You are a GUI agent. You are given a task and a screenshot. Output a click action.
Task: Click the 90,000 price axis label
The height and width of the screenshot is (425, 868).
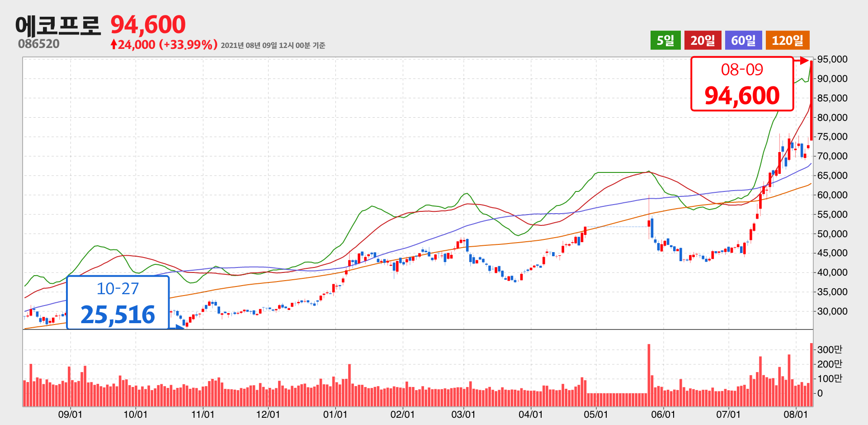tap(832, 79)
